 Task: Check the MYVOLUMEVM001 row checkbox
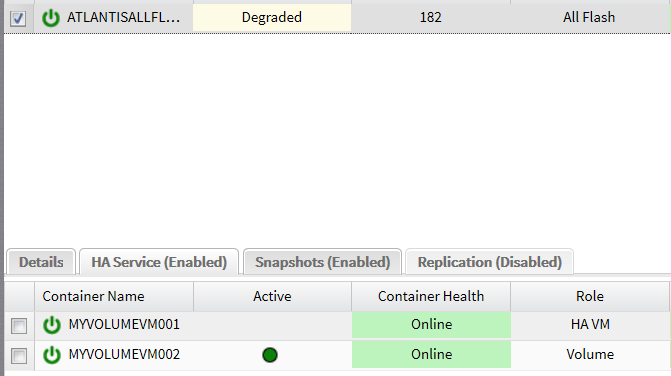click(19, 326)
